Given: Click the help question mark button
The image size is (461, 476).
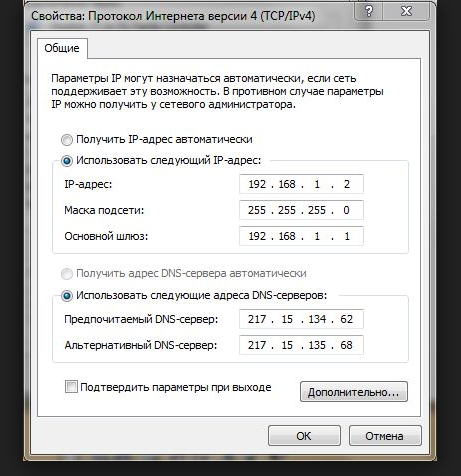Looking at the screenshot, I should [x=369, y=11].
